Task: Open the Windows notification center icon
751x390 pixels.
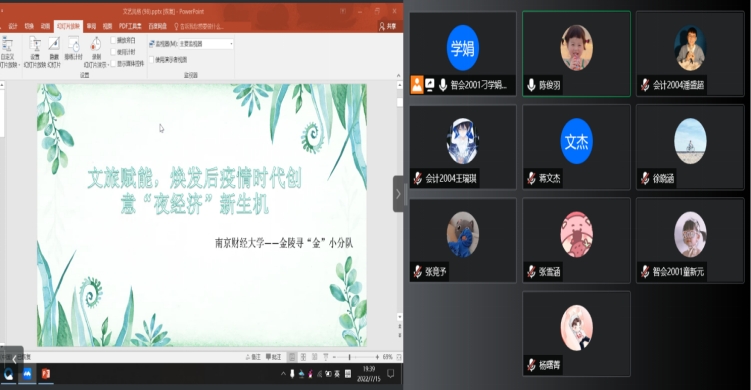Action: (x=391, y=374)
